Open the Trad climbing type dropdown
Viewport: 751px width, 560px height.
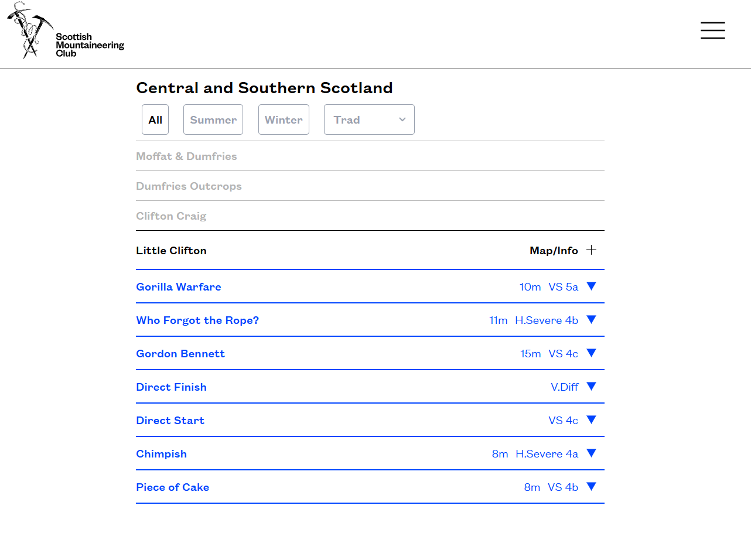[369, 119]
